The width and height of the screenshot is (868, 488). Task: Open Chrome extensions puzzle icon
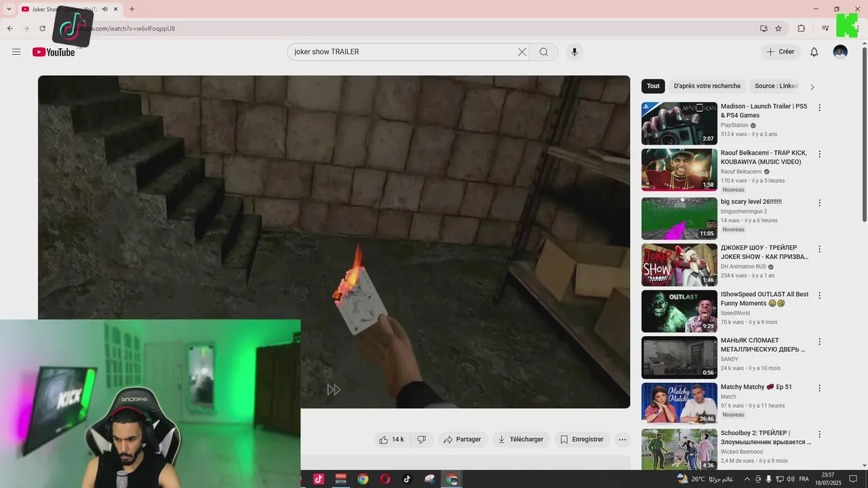[802, 28]
